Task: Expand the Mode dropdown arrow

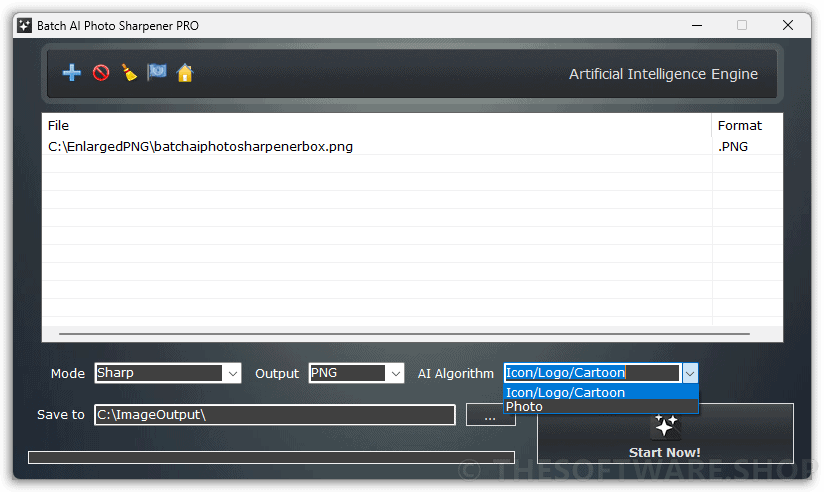Action: tap(232, 374)
